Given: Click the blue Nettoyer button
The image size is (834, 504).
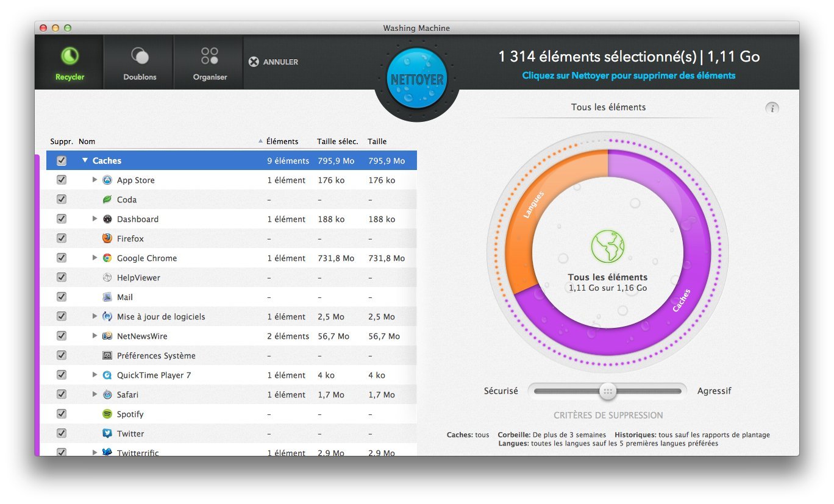Looking at the screenshot, I should pos(417,79).
